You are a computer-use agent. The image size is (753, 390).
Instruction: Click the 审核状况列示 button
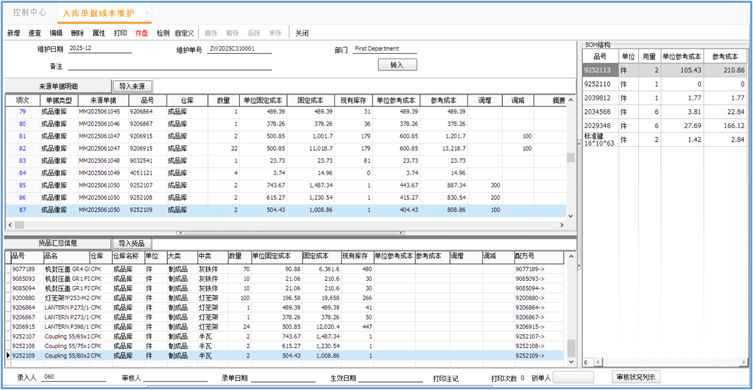pyautogui.click(x=637, y=377)
